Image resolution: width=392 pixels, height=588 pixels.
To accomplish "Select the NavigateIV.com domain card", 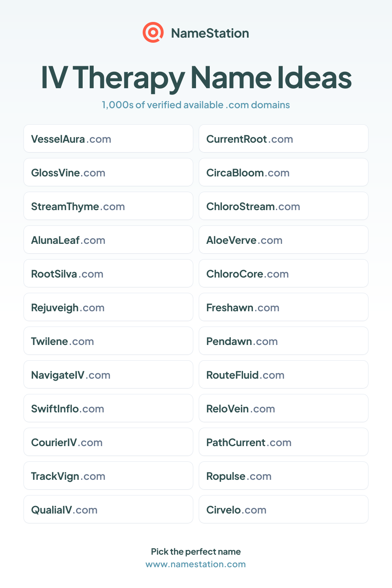I will click(x=108, y=374).
